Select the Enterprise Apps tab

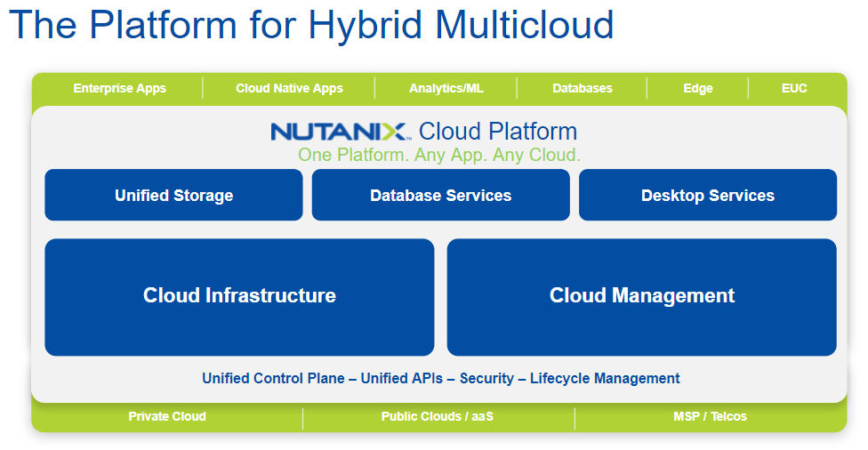click(x=119, y=88)
